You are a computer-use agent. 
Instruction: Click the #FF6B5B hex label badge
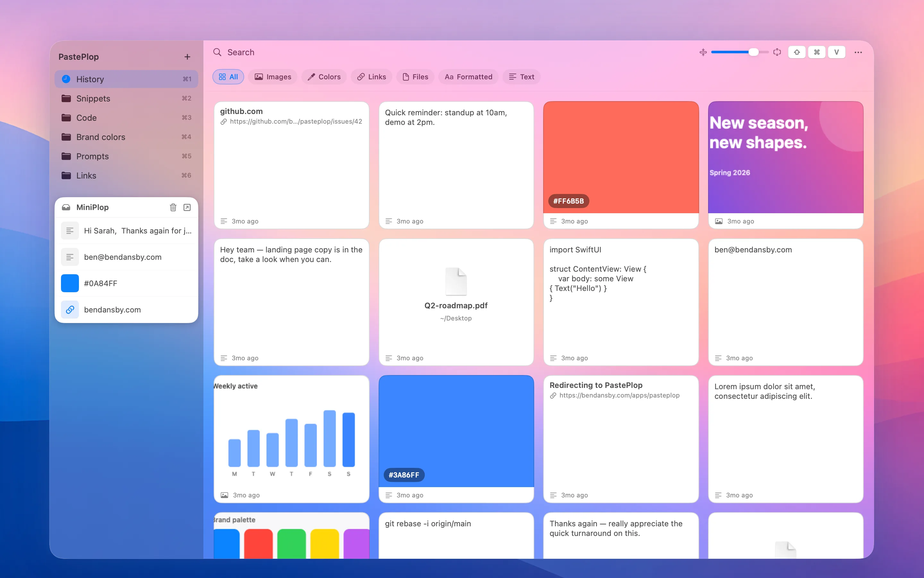569,201
